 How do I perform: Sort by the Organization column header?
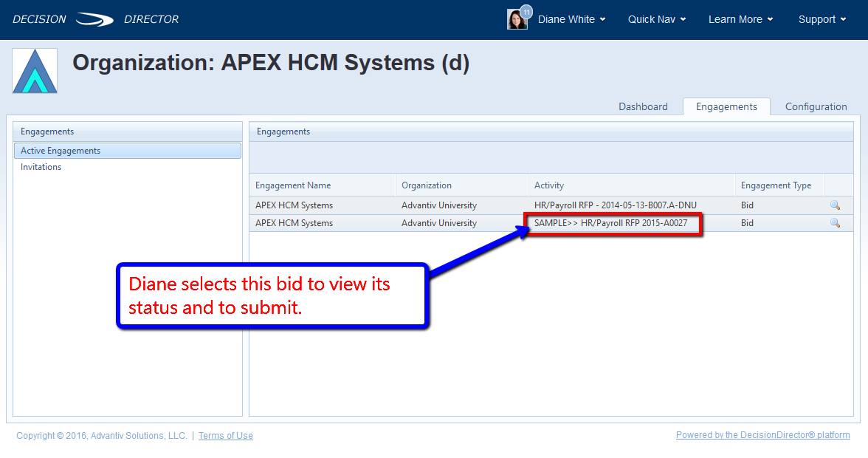tap(462, 185)
